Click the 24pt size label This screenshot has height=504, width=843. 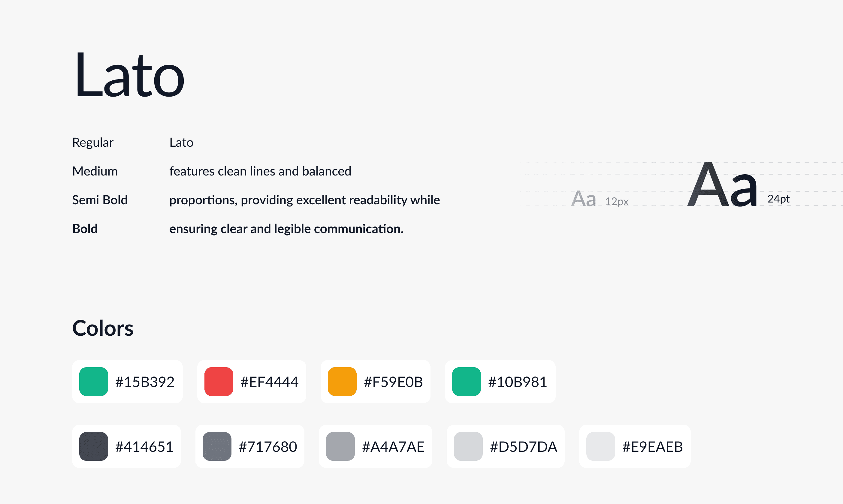point(778,199)
